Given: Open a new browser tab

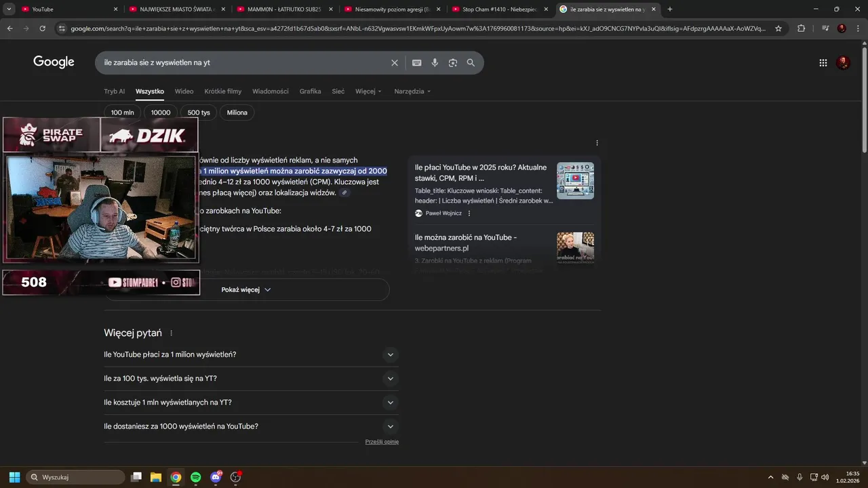Looking at the screenshot, I should [x=670, y=9].
